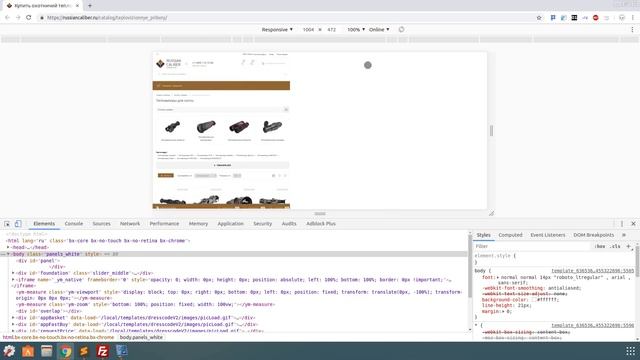The height and width of the screenshot is (360, 640).
Task: Expand the div id foundation node
Action: (x=13, y=273)
